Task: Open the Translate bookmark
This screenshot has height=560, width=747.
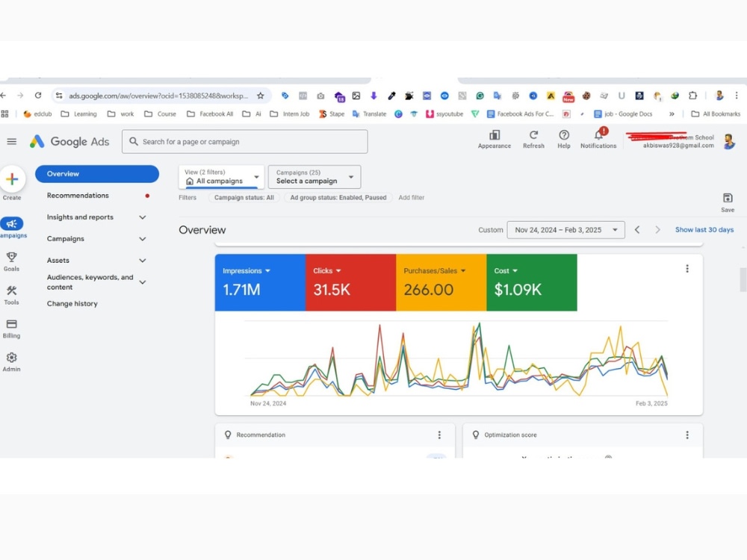Action: [x=369, y=113]
